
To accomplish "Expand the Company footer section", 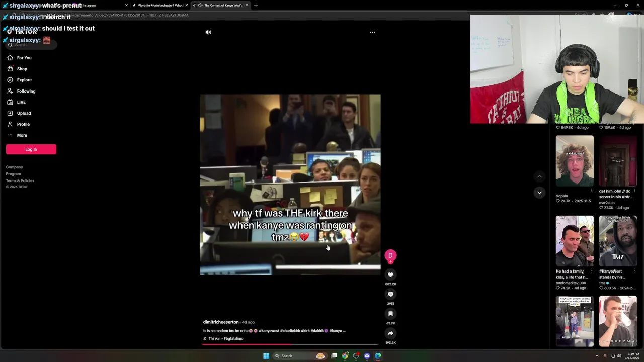I will 14,167.
